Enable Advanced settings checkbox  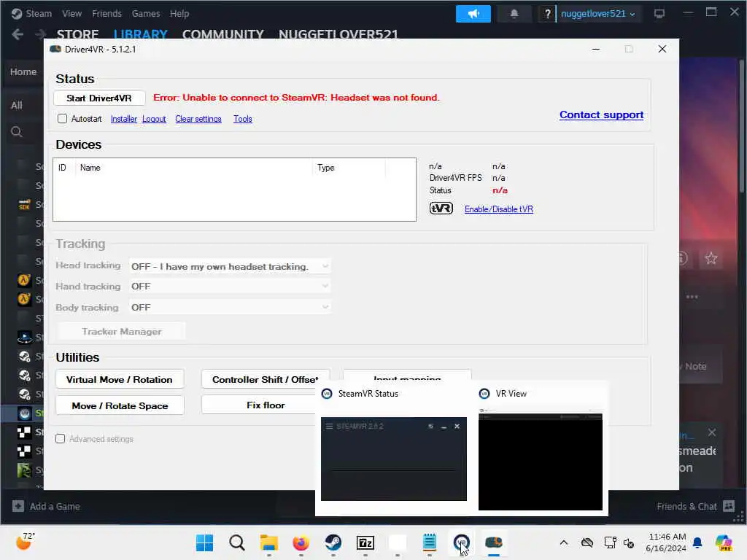pyautogui.click(x=60, y=438)
